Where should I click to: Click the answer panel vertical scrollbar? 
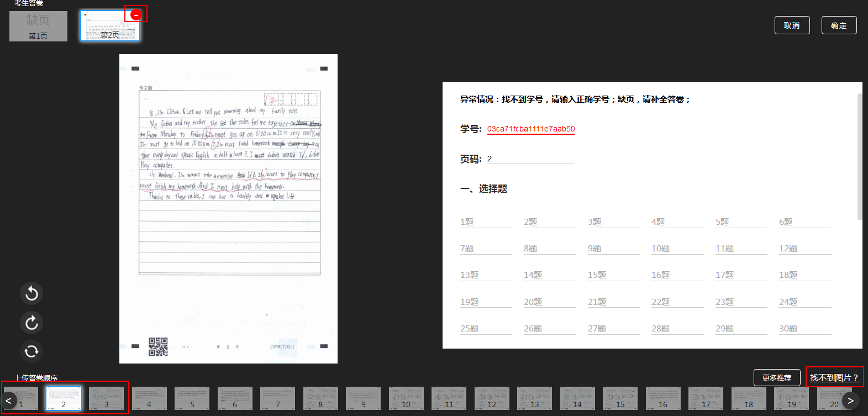(x=859, y=157)
